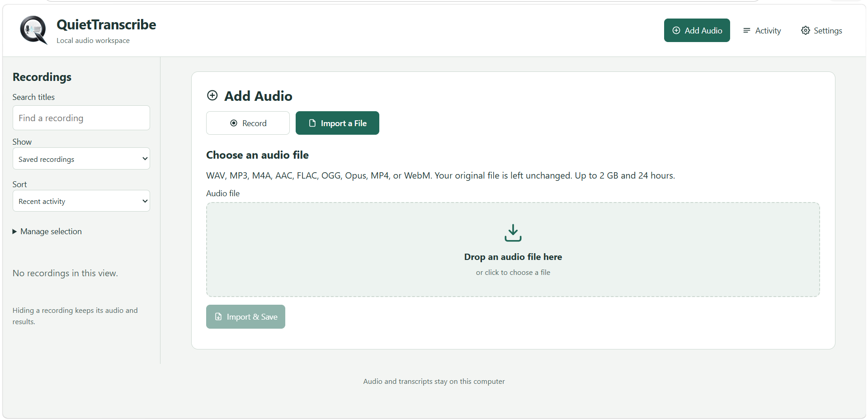Open Settings

coord(821,30)
